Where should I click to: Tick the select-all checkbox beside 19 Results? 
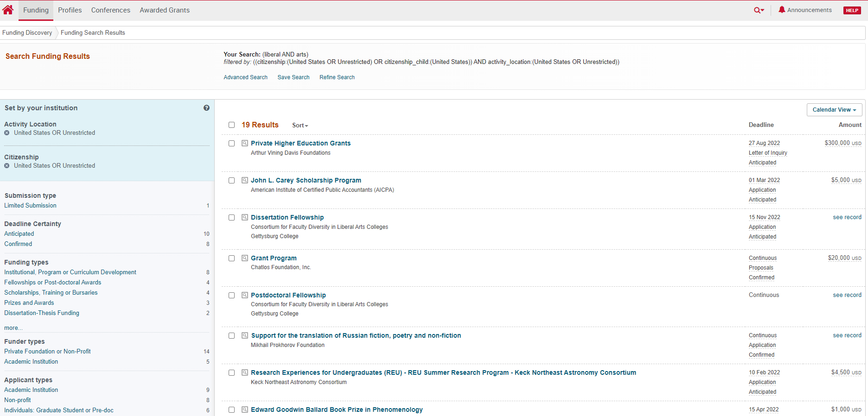[x=231, y=125]
